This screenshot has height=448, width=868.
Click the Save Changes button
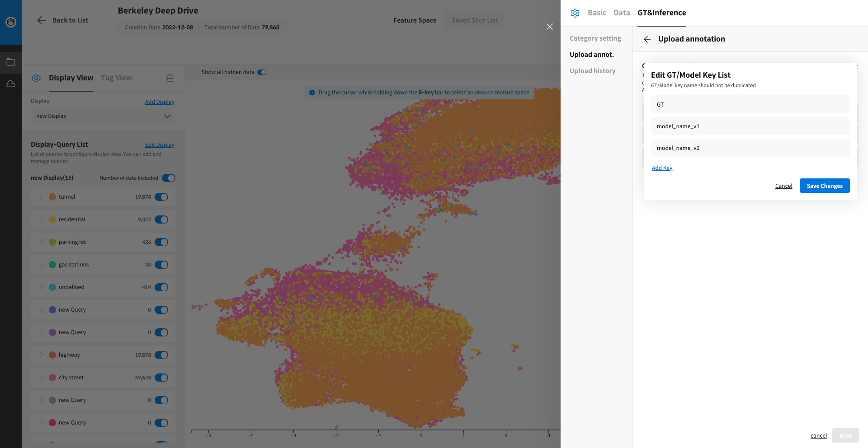tap(825, 186)
